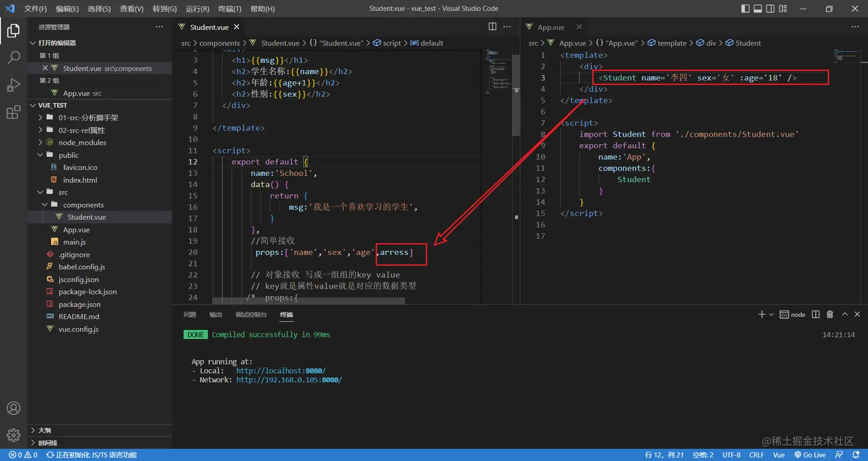Open the Accounts icon in activity bar
The image size is (868, 461).
tap(13, 408)
